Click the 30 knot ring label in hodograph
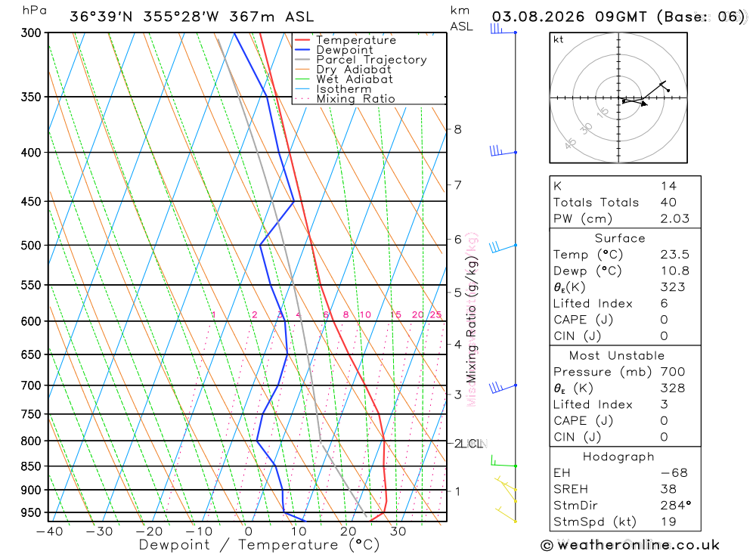The image size is (756, 554). coord(586,128)
